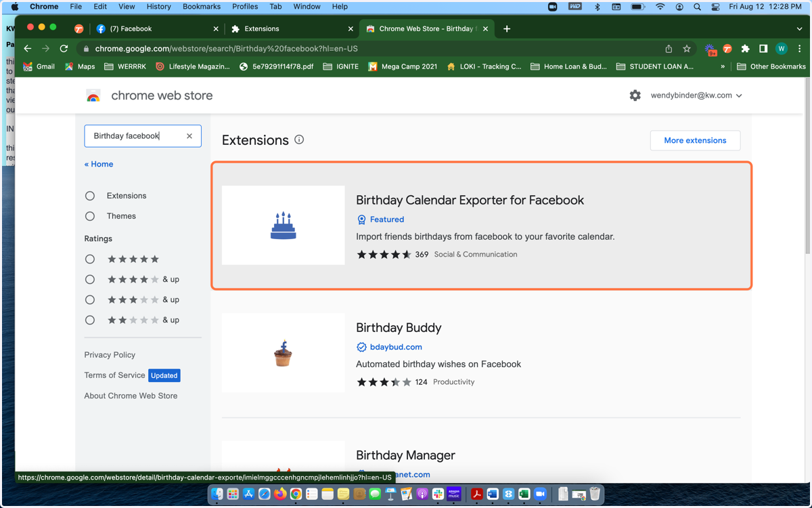This screenshot has width=812, height=508.
Task: Click the info icon next to Extensions heading
Action: (299, 140)
